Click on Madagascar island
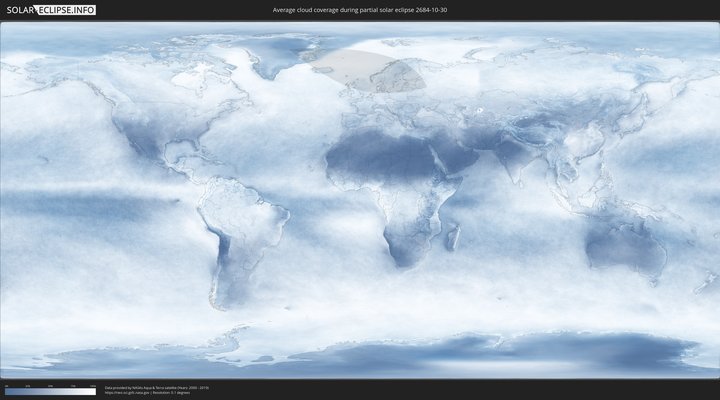The width and height of the screenshot is (720, 400). [x=455, y=238]
